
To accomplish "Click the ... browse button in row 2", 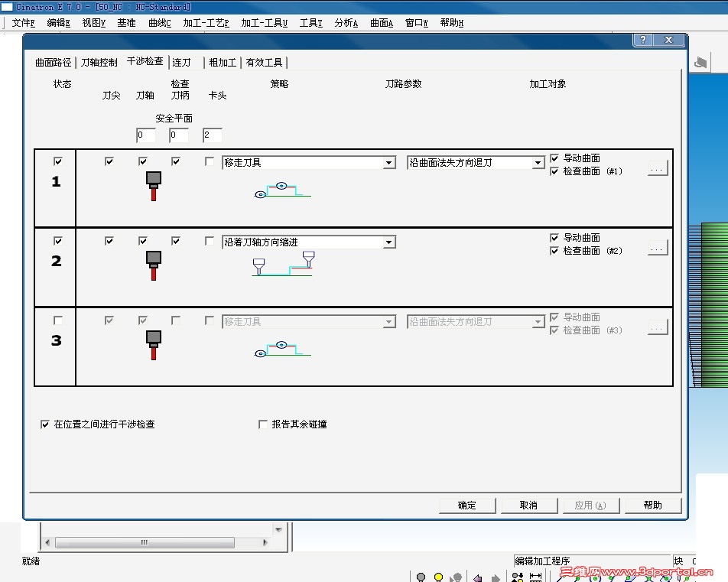I will pyautogui.click(x=658, y=248).
